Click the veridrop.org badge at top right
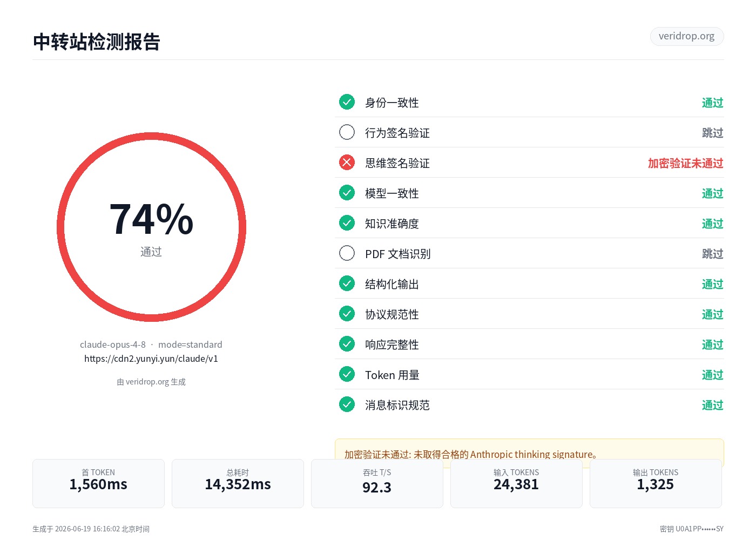 tap(687, 36)
